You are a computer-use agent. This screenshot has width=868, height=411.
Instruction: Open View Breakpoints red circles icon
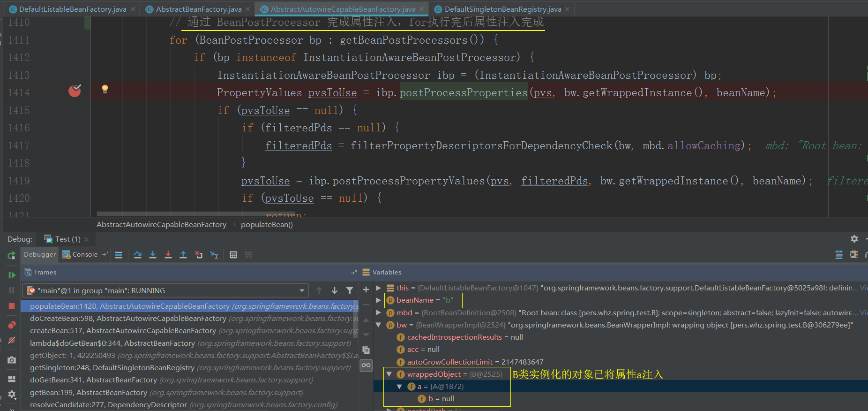[x=12, y=325]
